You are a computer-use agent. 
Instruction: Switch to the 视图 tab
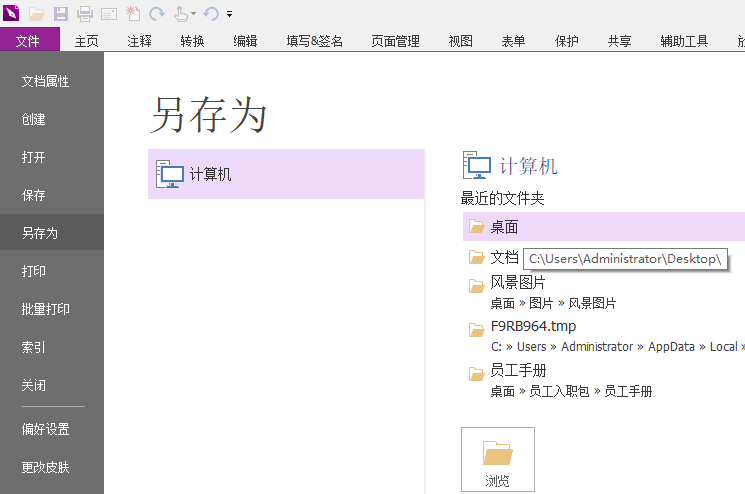[x=460, y=41]
